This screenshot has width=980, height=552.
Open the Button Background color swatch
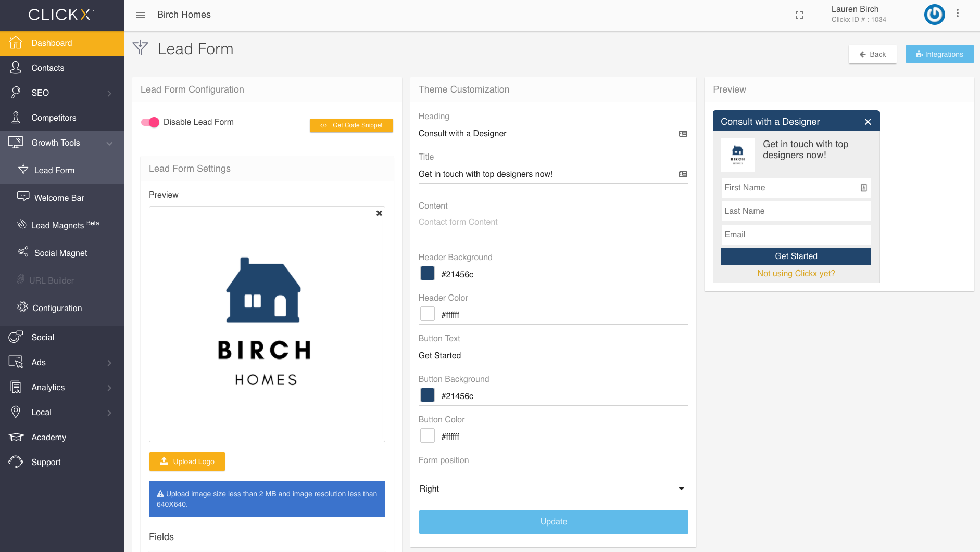tap(428, 395)
